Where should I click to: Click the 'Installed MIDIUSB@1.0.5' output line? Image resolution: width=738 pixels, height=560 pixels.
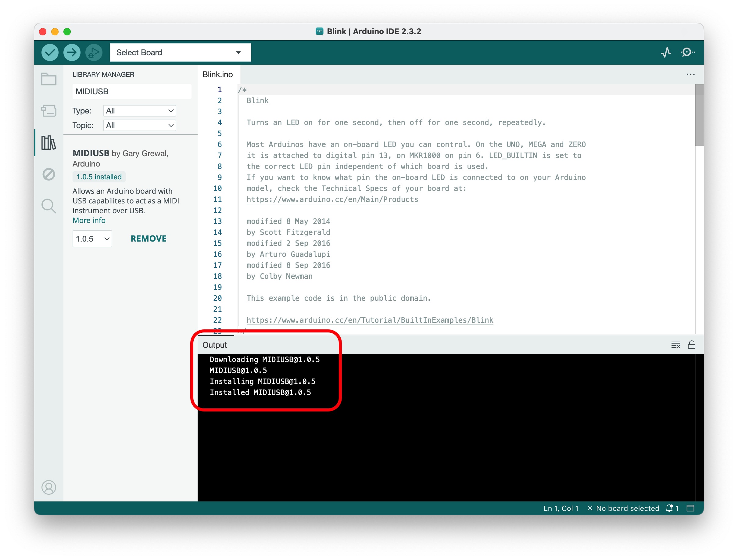[260, 393]
